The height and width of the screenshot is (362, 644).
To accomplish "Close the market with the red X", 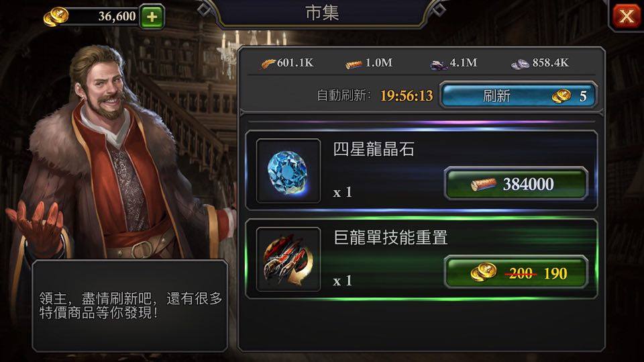I will 627,16.
